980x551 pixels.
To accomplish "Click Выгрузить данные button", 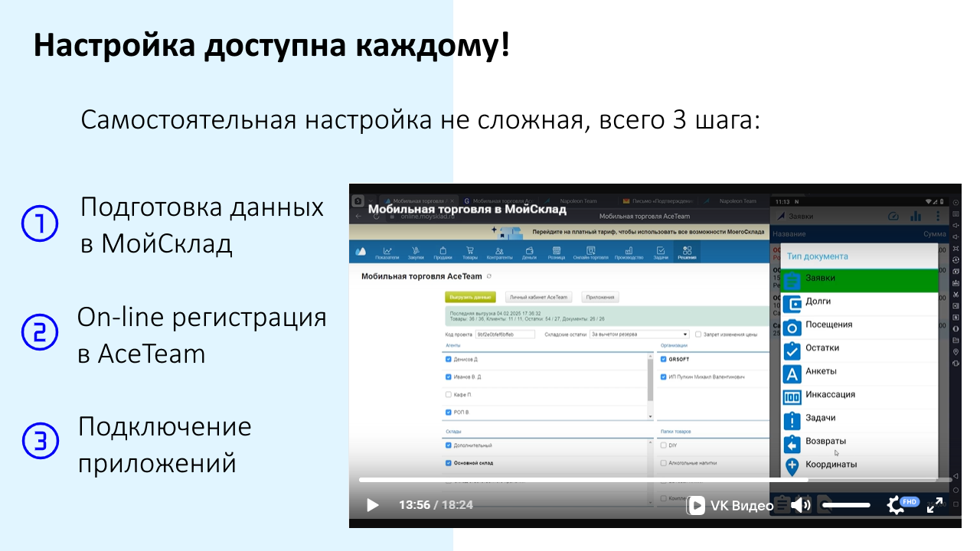I will pos(470,297).
